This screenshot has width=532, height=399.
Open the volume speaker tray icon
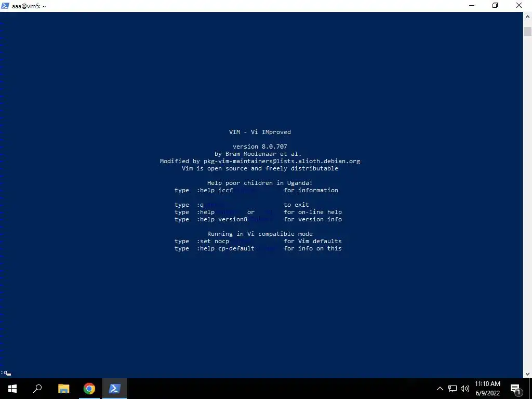pyautogui.click(x=465, y=389)
